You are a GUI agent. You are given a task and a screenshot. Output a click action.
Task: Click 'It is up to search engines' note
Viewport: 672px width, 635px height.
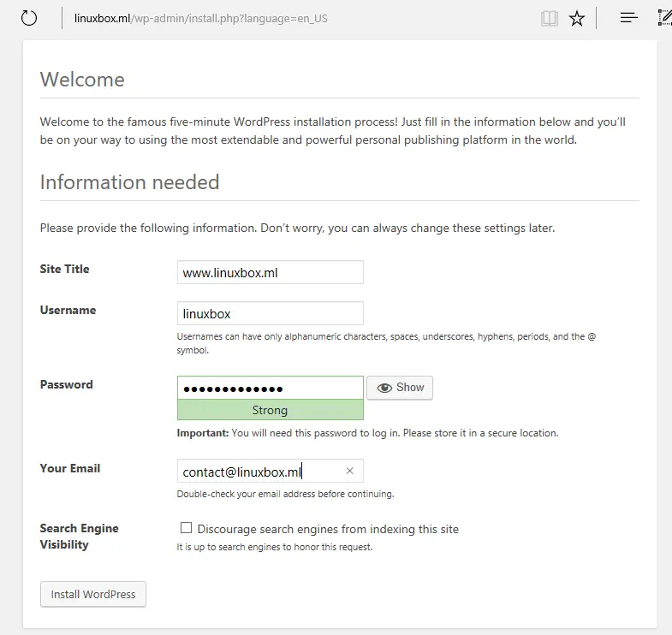click(275, 547)
